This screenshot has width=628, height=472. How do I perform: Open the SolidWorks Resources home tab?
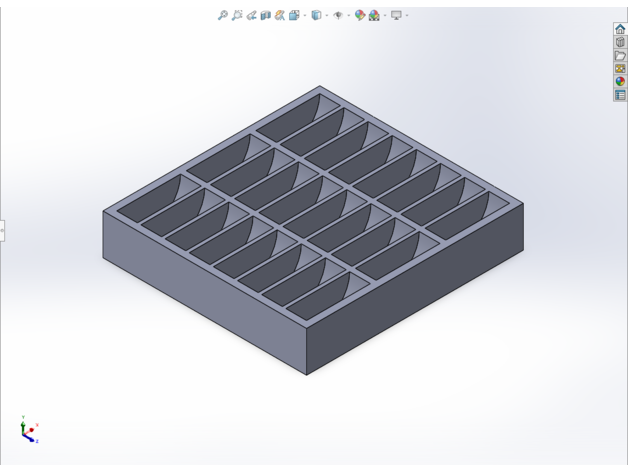[620, 29]
